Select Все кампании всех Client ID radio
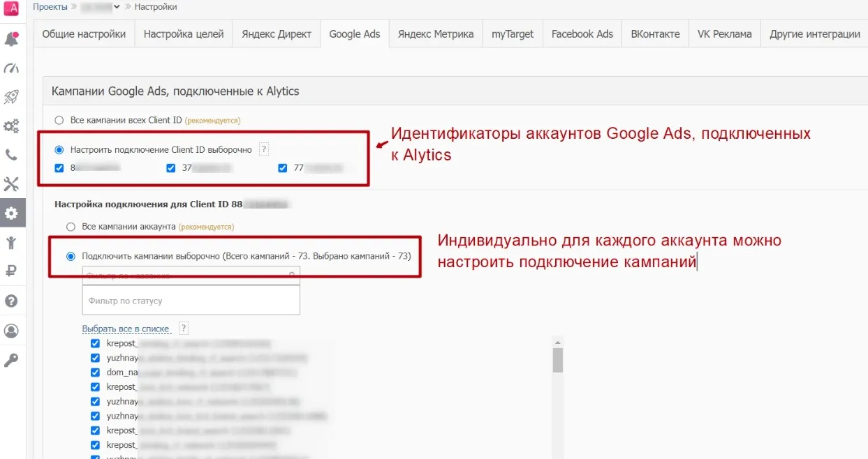Screen dimensions: 868x459 (59, 120)
